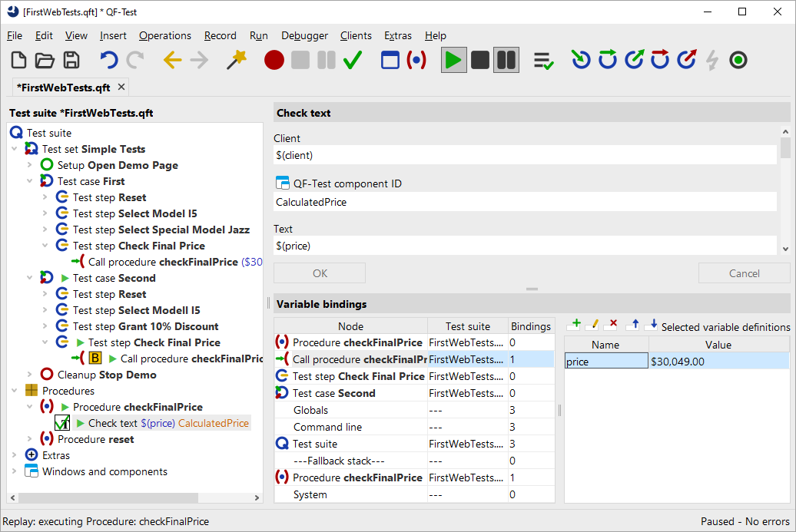Open the Debugger menu

(x=304, y=35)
